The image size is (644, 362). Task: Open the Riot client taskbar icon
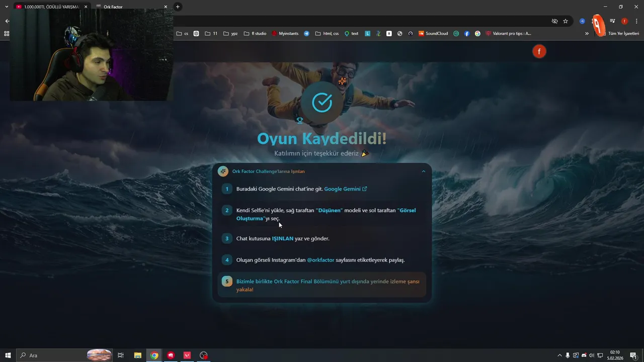(x=171, y=355)
